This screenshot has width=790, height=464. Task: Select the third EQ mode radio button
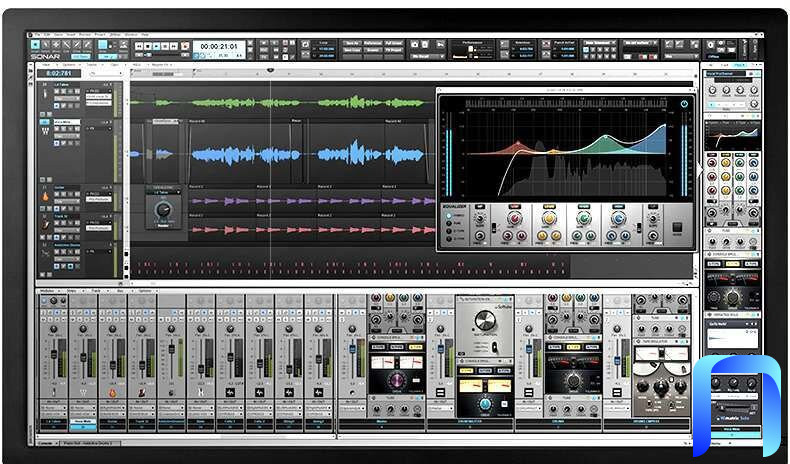(x=449, y=231)
